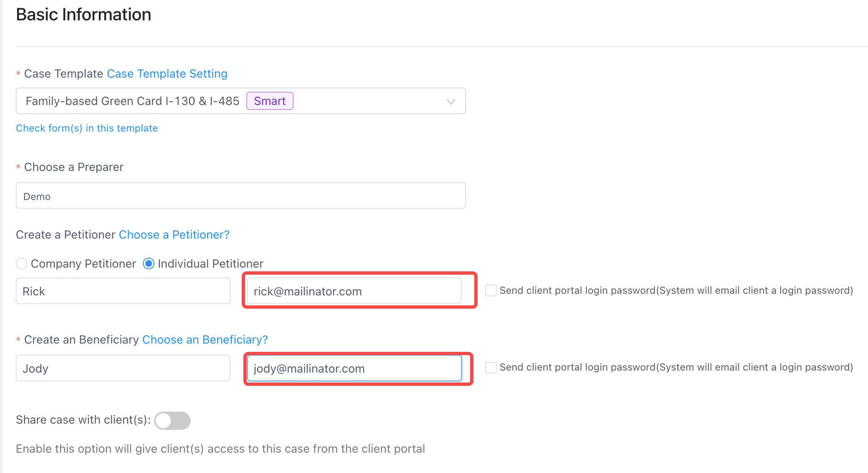
Task: Follow the Choose a Petitioner? link
Action: [x=174, y=234]
